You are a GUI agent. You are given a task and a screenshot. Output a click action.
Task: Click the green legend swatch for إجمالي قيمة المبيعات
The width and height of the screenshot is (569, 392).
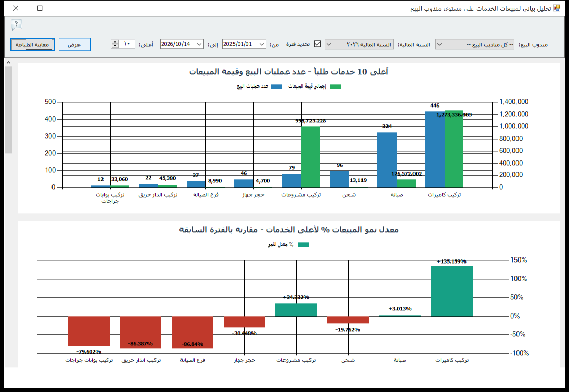point(335,86)
